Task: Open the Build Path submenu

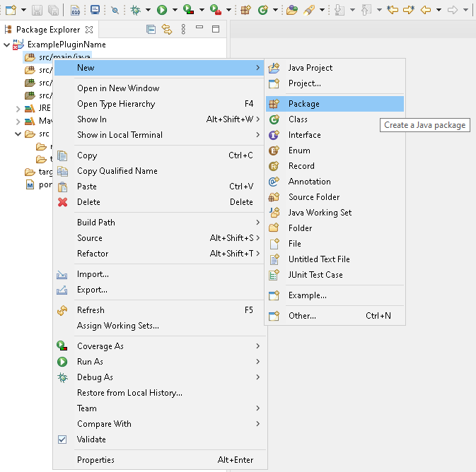Action: [159, 223]
